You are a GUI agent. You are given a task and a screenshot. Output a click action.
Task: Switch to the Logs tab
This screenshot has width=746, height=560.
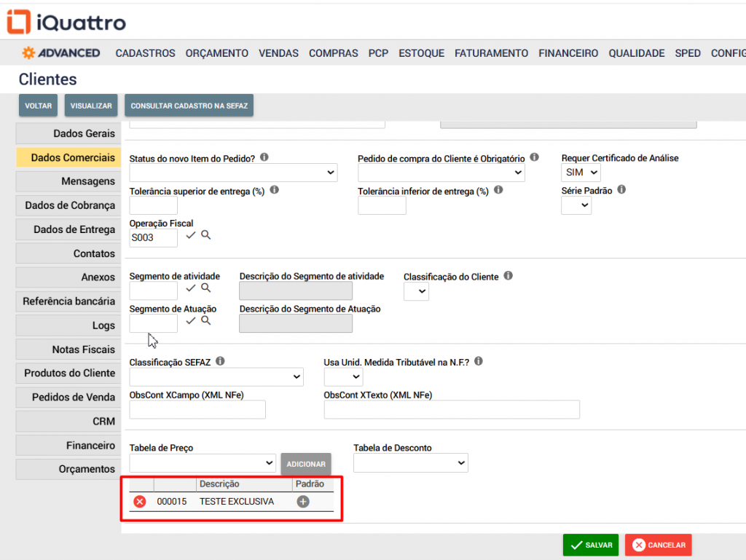click(68, 326)
